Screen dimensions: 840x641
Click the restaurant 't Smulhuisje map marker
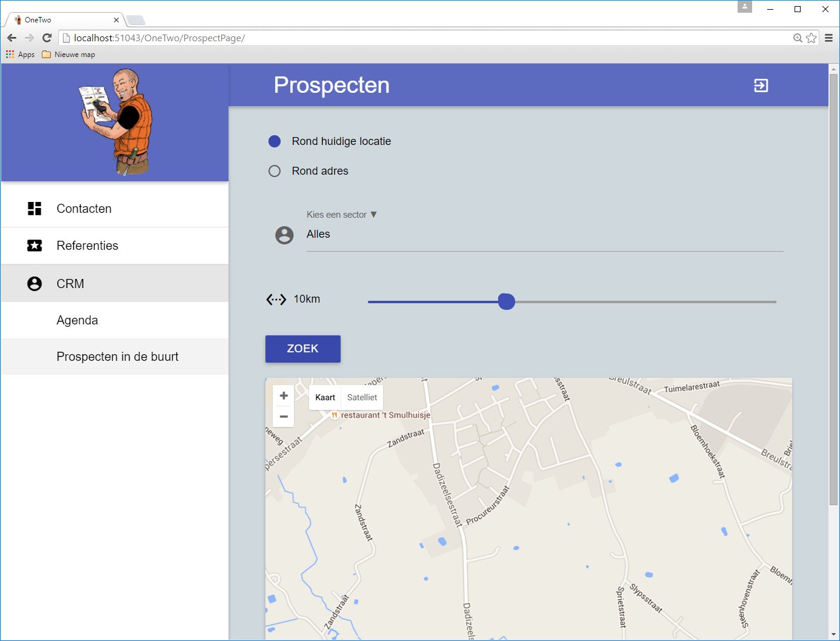point(334,415)
